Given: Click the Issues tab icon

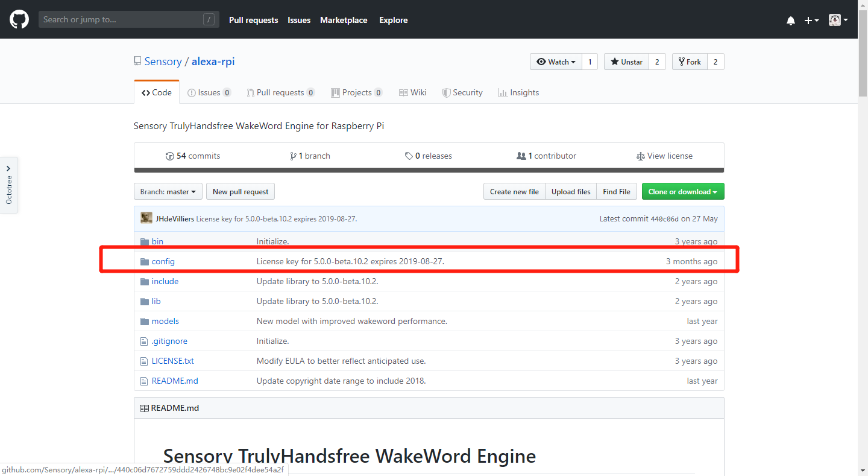Looking at the screenshot, I should point(192,92).
